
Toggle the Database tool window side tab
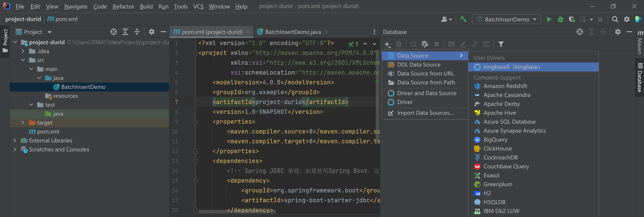pyautogui.click(x=640, y=77)
